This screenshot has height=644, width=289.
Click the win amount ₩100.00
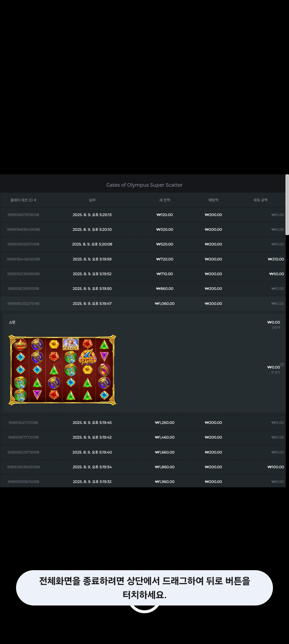[x=276, y=467]
